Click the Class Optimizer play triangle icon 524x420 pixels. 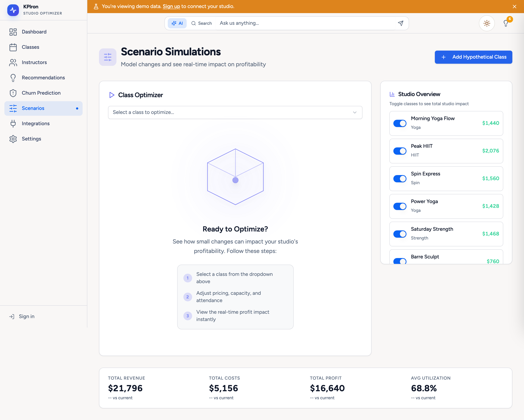pyautogui.click(x=112, y=95)
